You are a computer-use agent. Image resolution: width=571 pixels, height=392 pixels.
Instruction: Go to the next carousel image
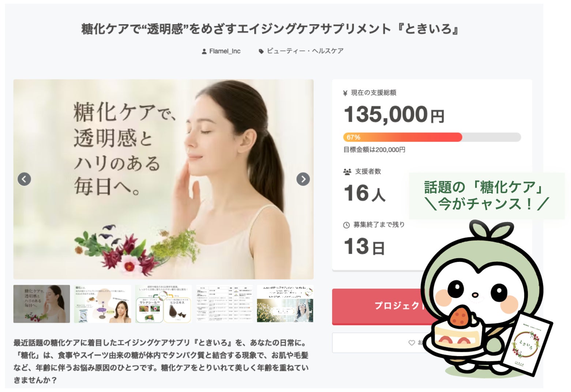(x=303, y=179)
